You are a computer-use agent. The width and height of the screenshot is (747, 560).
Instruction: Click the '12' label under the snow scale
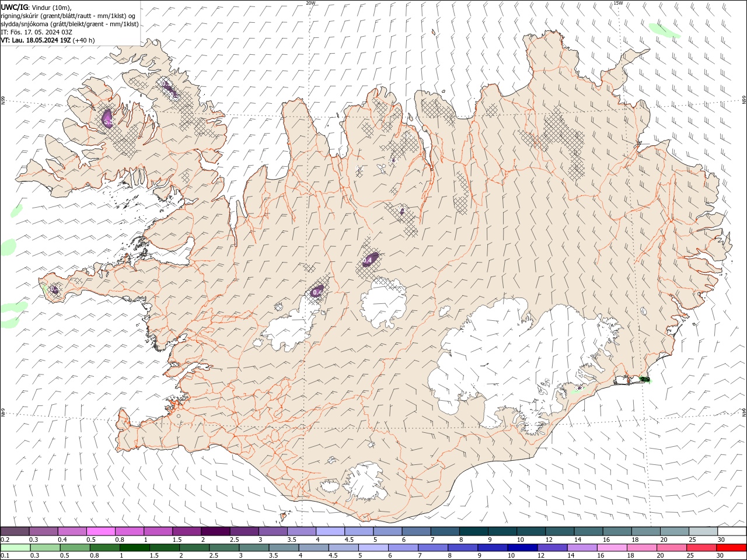click(549, 540)
